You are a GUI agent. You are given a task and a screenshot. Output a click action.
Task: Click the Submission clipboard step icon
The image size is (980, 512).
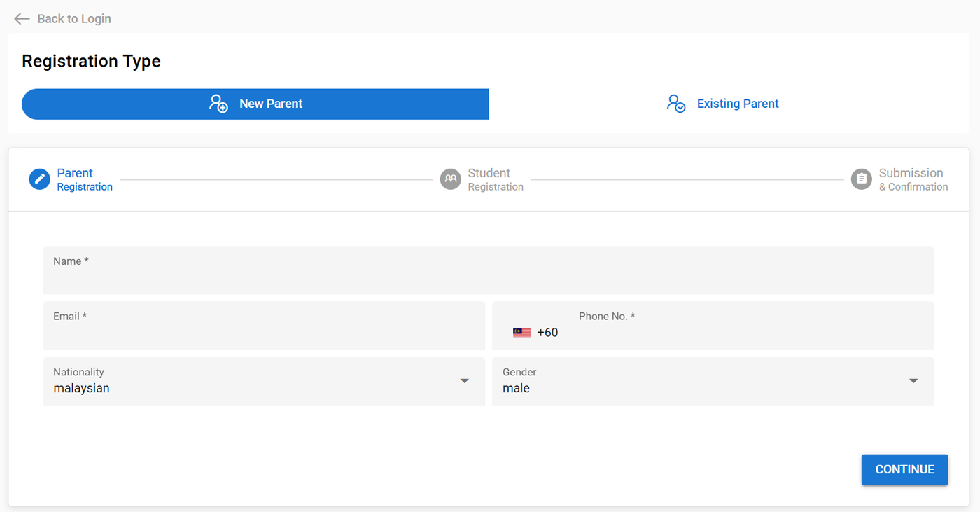pyautogui.click(x=862, y=179)
